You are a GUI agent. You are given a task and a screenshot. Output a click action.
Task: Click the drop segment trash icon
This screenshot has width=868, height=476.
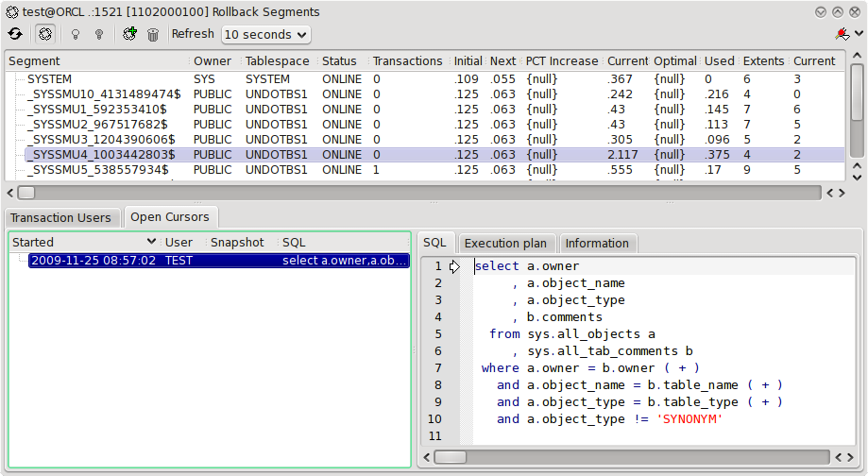(x=153, y=34)
